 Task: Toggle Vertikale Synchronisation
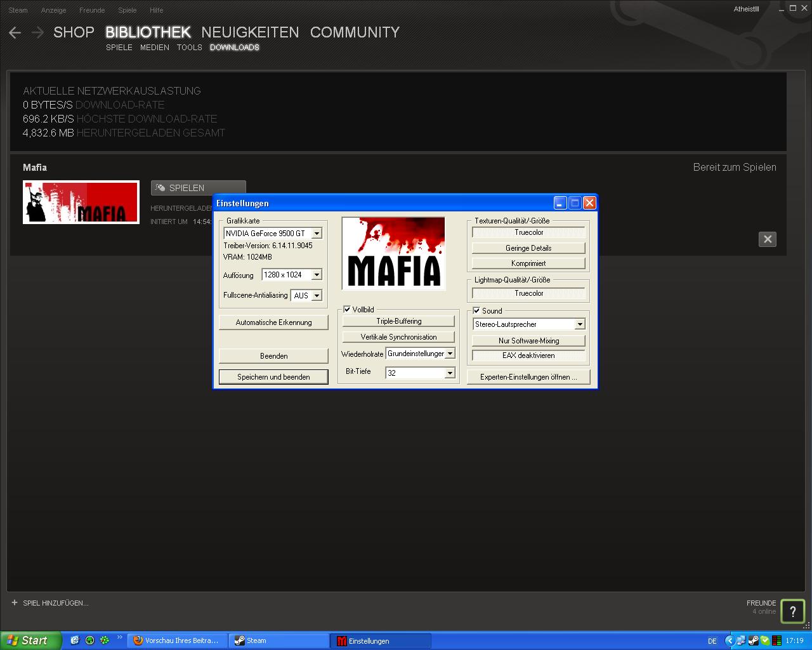pyautogui.click(x=398, y=337)
